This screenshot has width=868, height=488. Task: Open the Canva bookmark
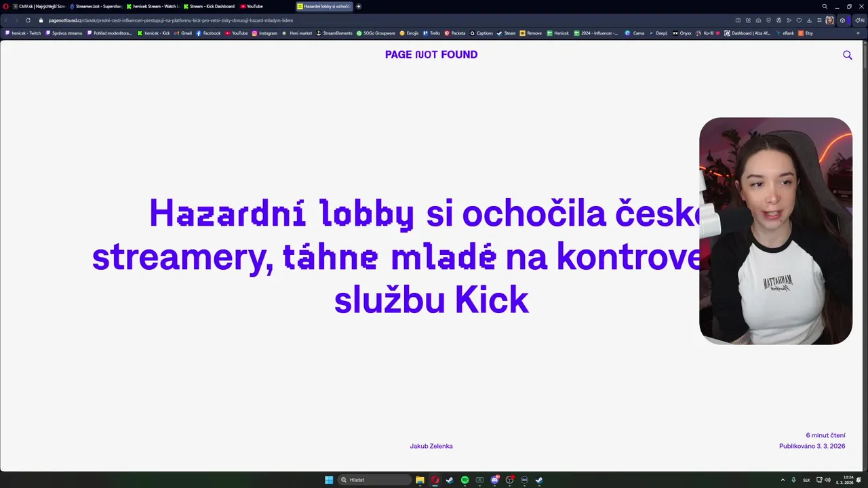635,33
